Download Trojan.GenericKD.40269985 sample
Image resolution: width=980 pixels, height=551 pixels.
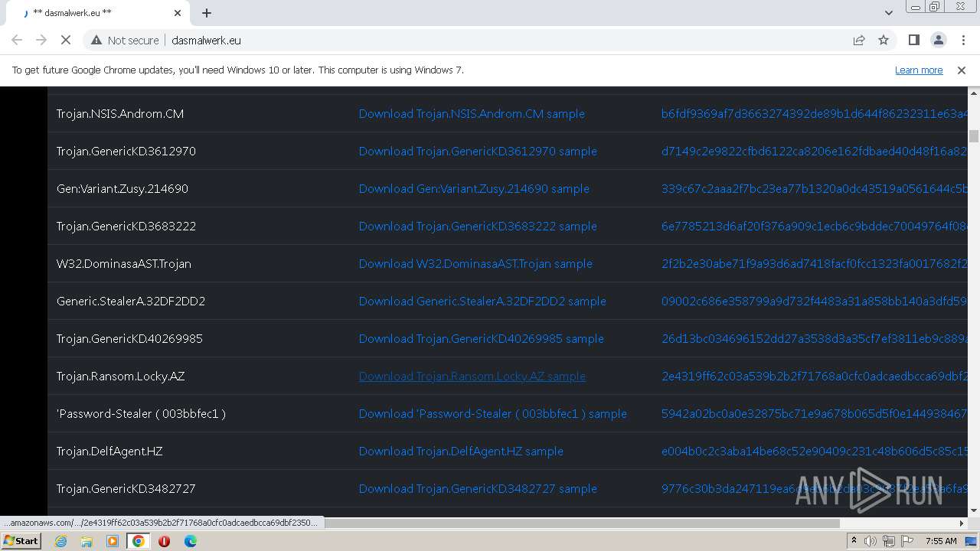tap(482, 338)
